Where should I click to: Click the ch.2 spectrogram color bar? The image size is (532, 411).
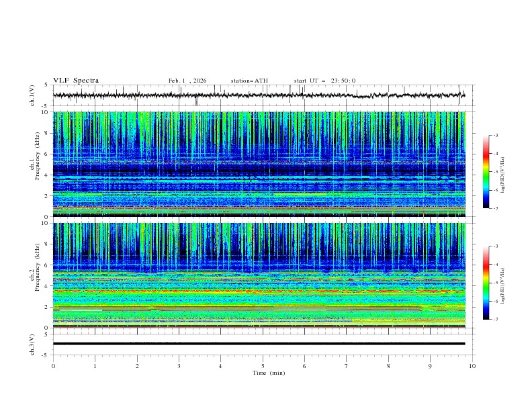point(486,283)
